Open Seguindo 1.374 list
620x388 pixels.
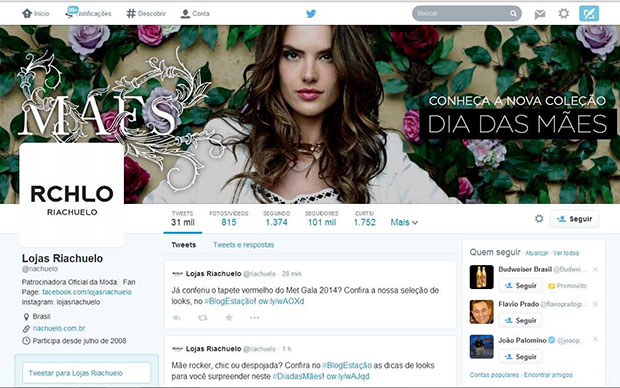tap(276, 218)
